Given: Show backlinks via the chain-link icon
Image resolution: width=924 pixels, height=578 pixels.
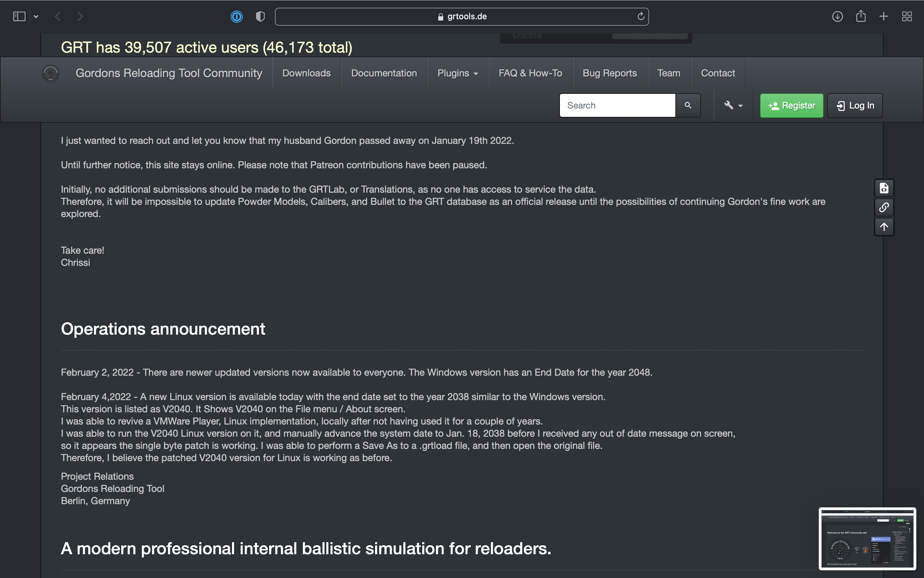Looking at the screenshot, I should click(x=884, y=207).
